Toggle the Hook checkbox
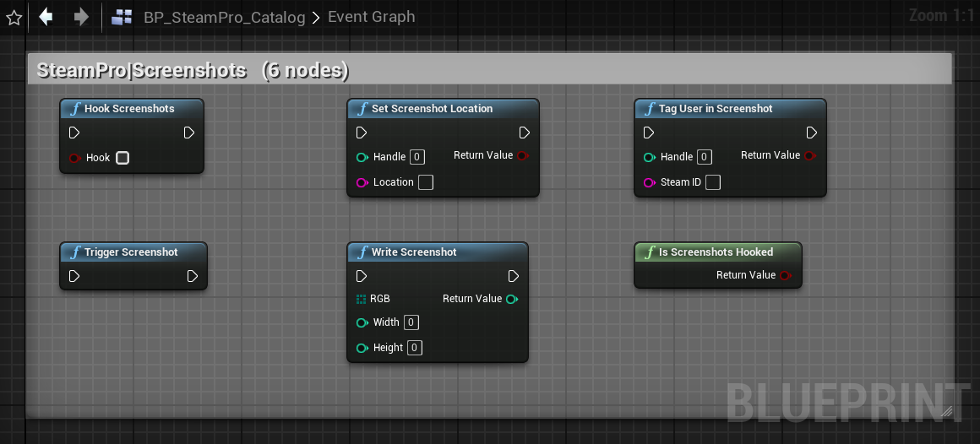Viewport: 980px width, 444px height. pos(122,158)
